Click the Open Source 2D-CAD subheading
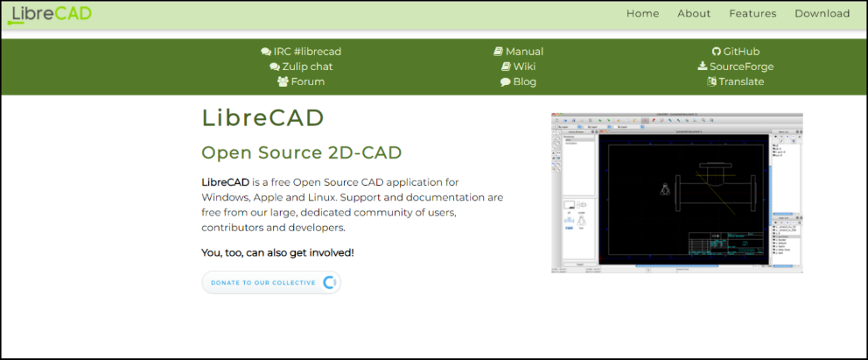This screenshot has height=360, width=868. tap(301, 152)
